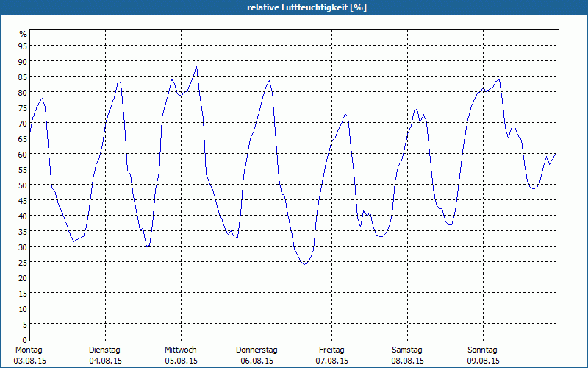Viewport: 588px width, 368px height.
Task: Select the Montag day label
Action: (29, 350)
